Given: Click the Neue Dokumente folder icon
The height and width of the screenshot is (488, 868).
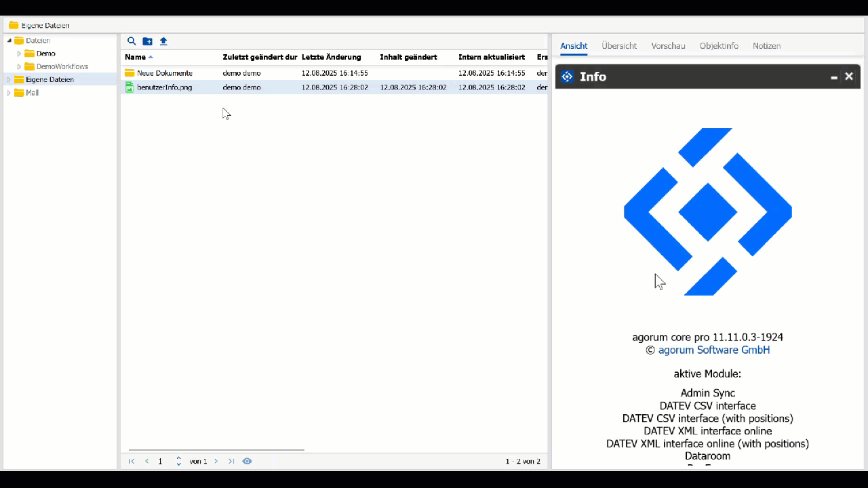Looking at the screenshot, I should click(130, 73).
